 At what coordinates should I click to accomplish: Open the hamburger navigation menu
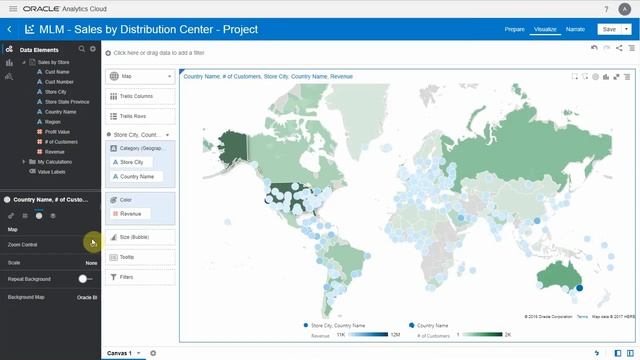pos(13,9)
